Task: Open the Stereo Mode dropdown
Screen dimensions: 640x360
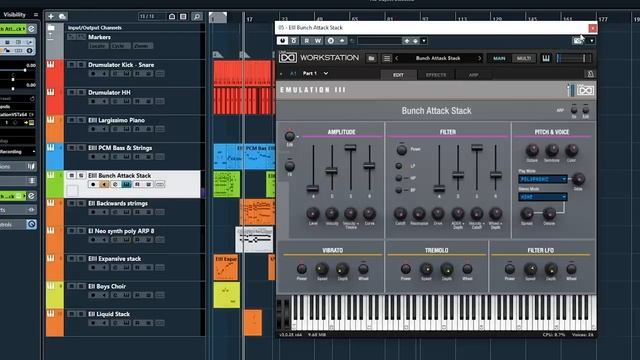Action: point(543,197)
